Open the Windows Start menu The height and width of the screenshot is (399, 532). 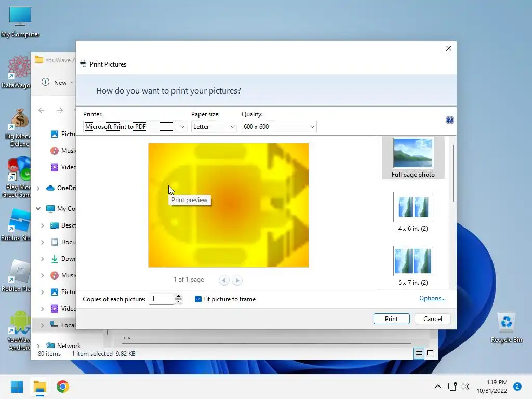tap(17, 387)
